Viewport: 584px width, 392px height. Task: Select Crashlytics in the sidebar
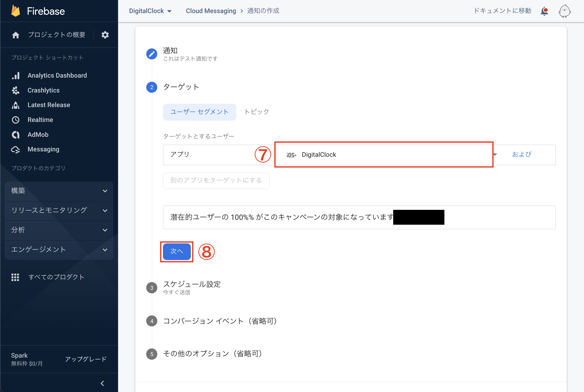[44, 90]
